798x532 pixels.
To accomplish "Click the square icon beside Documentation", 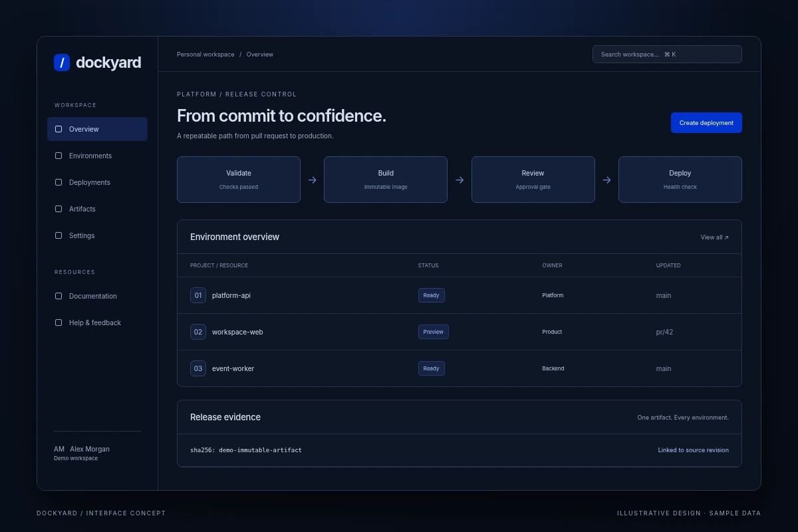I will (x=59, y=296).
